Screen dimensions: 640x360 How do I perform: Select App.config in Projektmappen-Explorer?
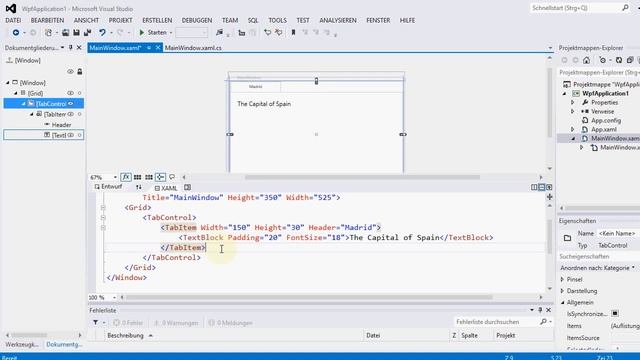(x=606, y=120)
